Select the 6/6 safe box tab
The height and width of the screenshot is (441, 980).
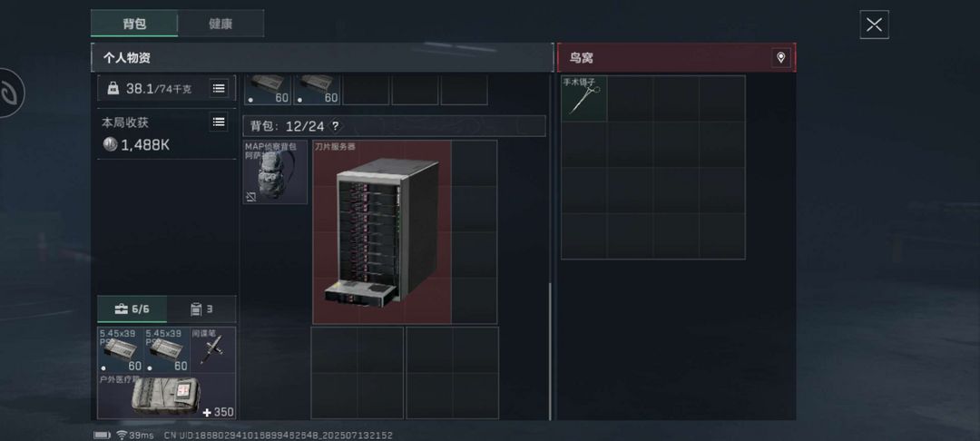[x=132, y=309]
